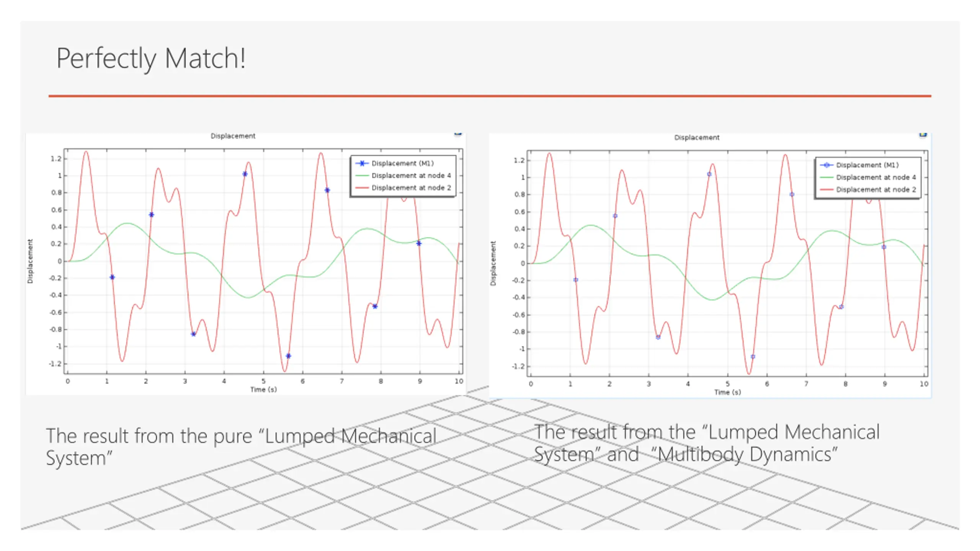Click right plot circle marker at time 9
Screen dimensions: 980x551
[x=884, y=247]
